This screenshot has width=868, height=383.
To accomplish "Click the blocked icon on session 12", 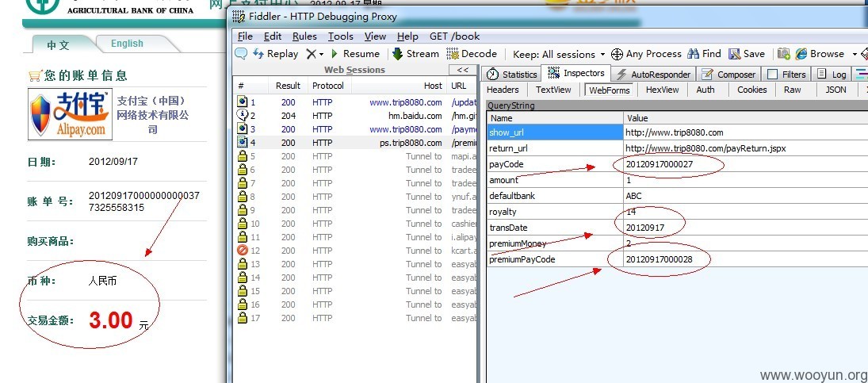I will tap(242, 250).
